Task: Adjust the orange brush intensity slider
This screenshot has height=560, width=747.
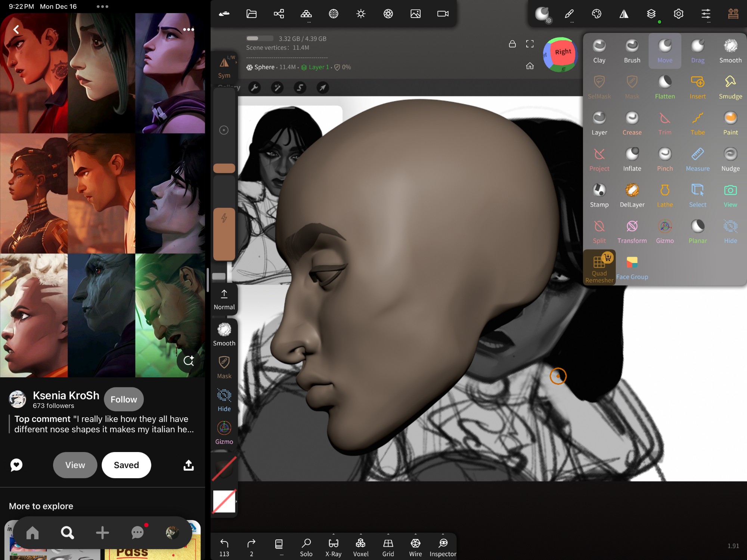Action: coord(224,233)
